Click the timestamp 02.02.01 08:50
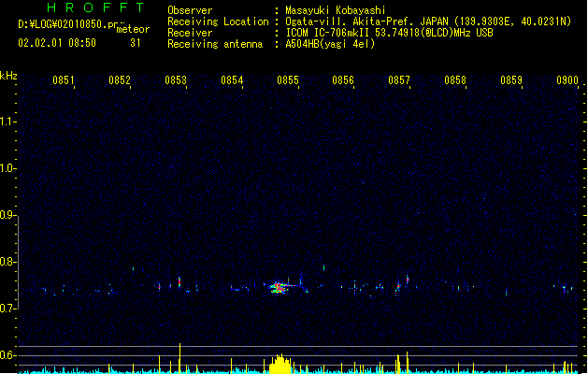Viewport: 588px width, 374px height. tap(57, 43)
